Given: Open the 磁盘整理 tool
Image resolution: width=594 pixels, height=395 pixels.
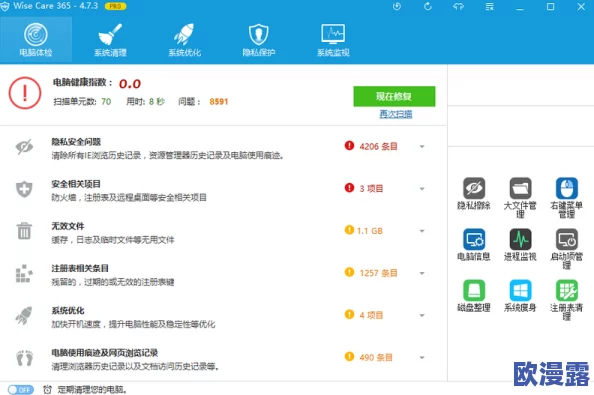Looking at the screenshot, I should tap(474, 296).
